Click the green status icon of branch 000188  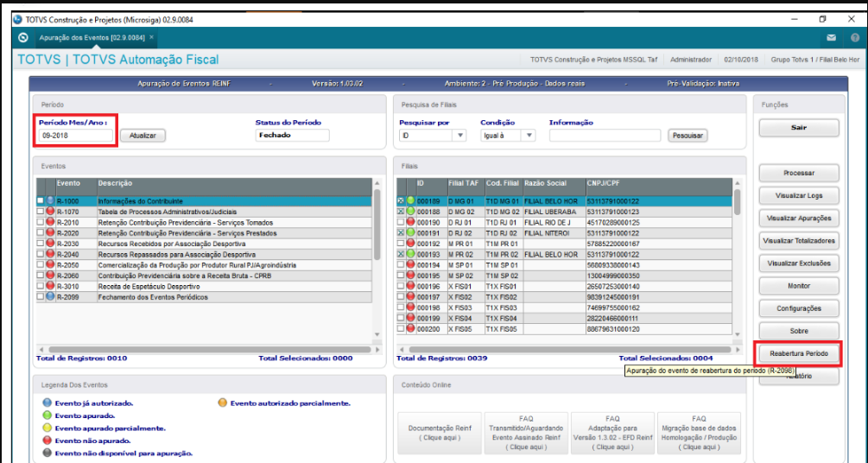pyautogui.click(x=411, y=212)
